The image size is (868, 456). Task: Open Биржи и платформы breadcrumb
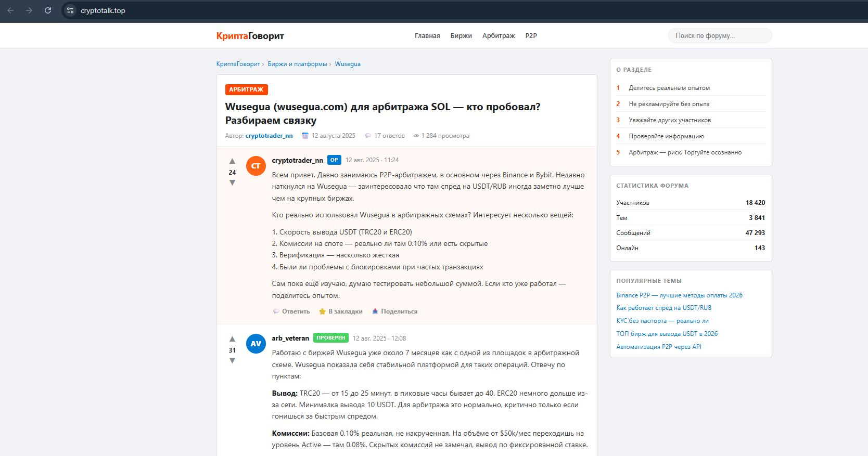(297, 64)
